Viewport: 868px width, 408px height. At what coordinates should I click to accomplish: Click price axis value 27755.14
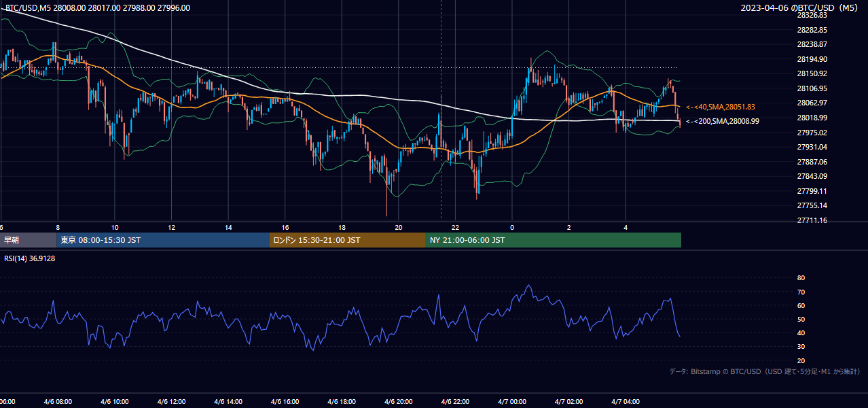click(812, 205)
